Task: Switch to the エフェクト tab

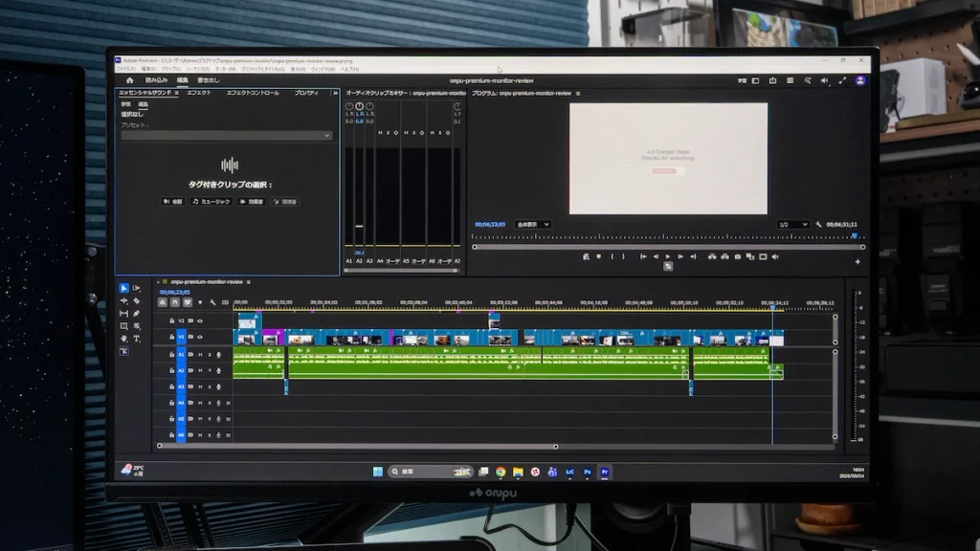Action: point(199,93)
